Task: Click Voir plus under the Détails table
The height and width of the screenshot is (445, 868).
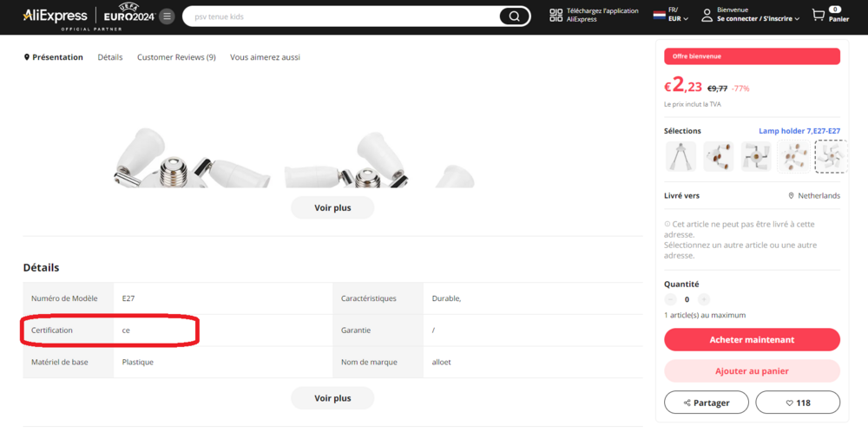Action: [x=332, y=398]
